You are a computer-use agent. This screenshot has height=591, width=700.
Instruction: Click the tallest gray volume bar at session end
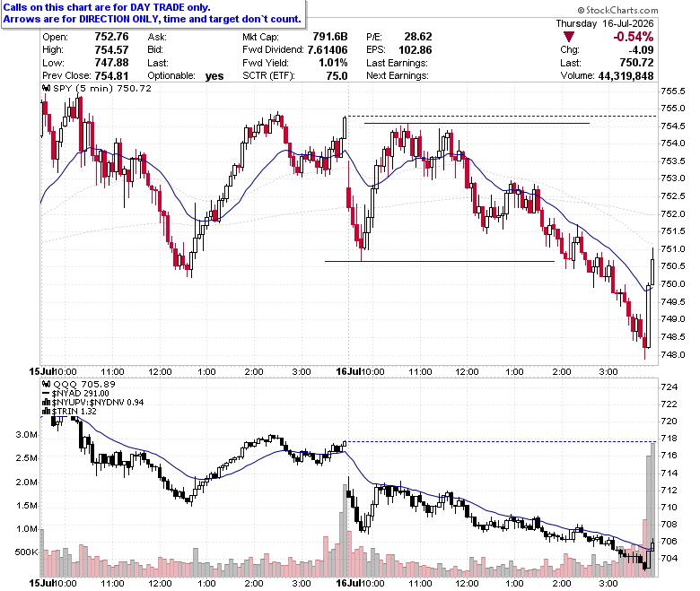pyautogui.click(x=653, y=509)
